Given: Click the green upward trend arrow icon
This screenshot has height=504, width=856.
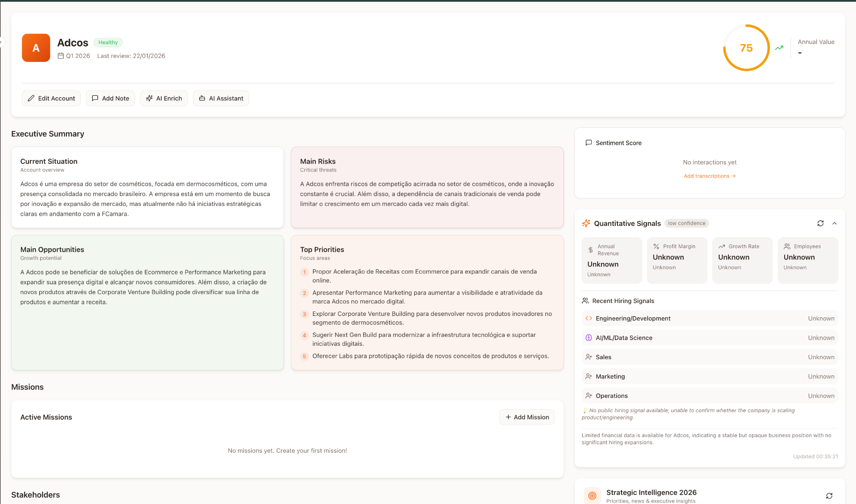Looking at the screenshot, I should (x=779, y=48).
